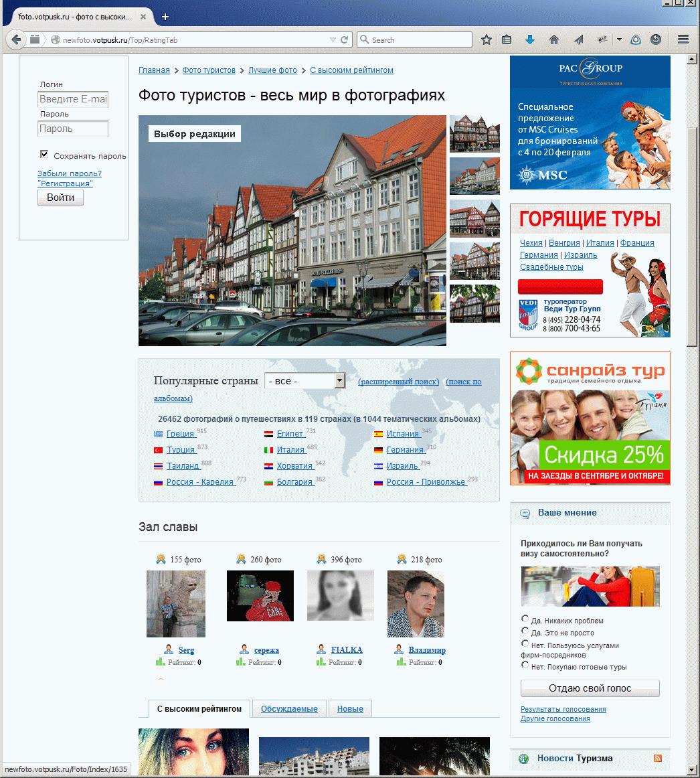Open Главная breadcrumb link

coord(155,70)
